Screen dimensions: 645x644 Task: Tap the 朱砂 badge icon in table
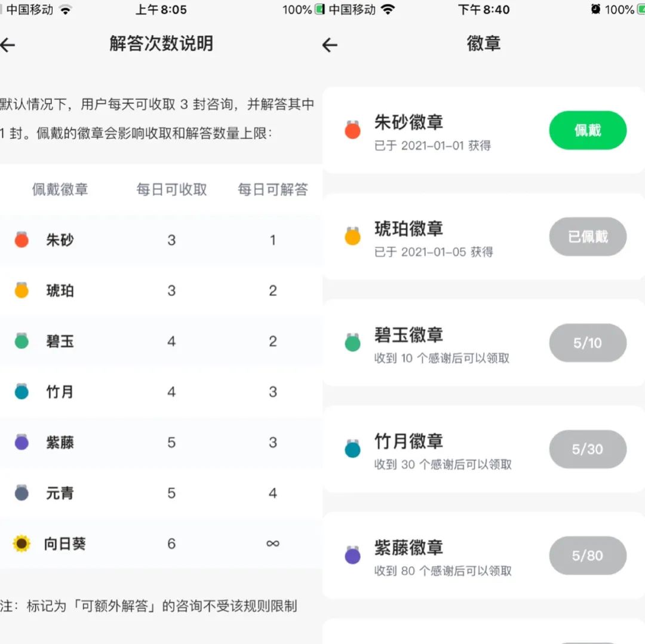coord(21,240)
